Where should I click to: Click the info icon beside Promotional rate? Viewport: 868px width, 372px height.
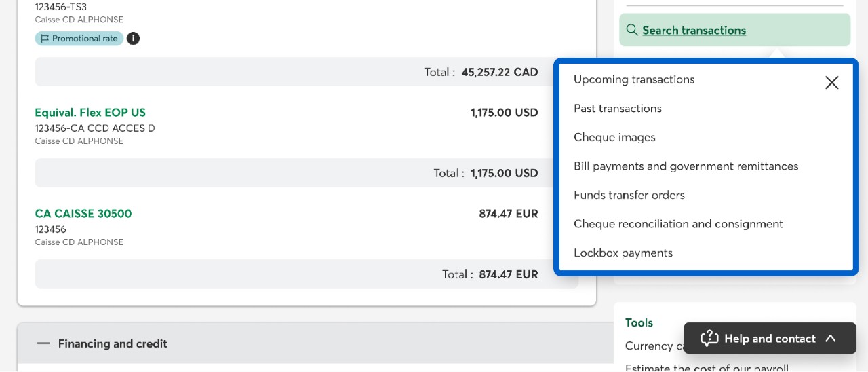(x=134, y=39)
